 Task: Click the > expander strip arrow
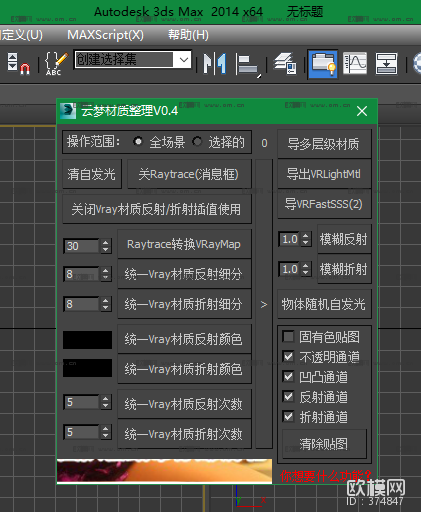(x=264, y=304)
